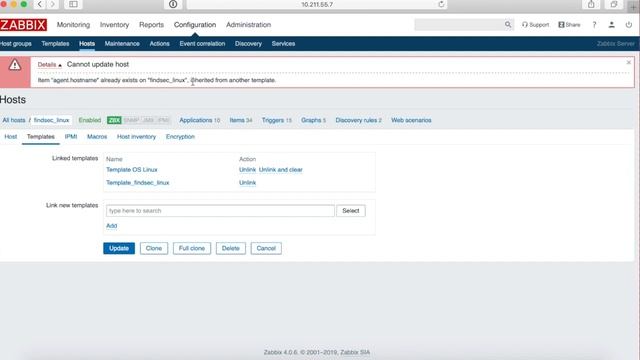Show Safari tab overview icon
640x360 pixels.
point(614,4)
